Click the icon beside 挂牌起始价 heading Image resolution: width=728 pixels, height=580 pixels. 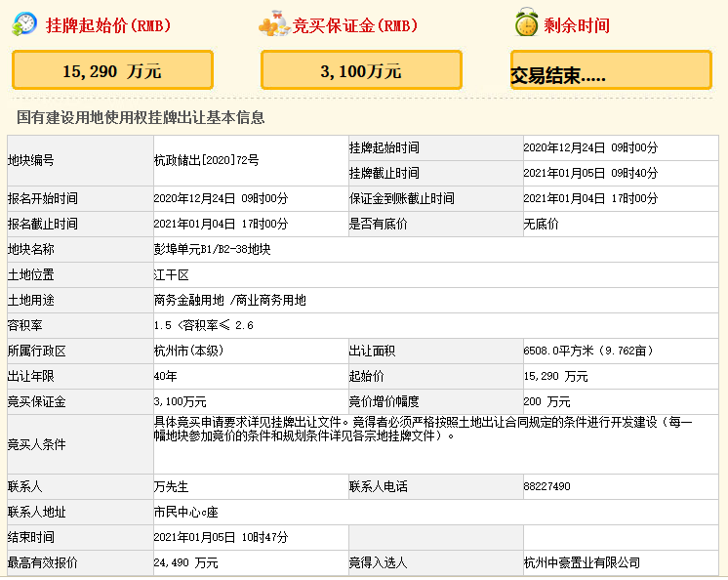pyautogui.click(x=24, y=24)
